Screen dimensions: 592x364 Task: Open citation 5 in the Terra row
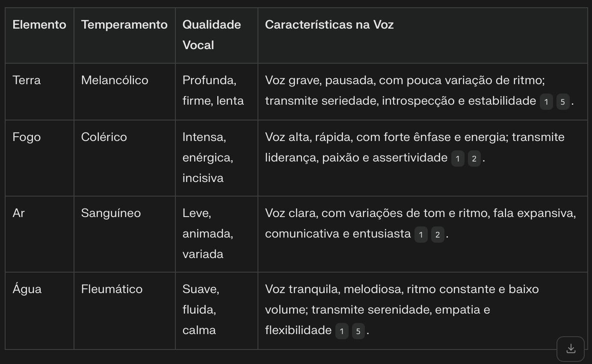coord(563,102)
